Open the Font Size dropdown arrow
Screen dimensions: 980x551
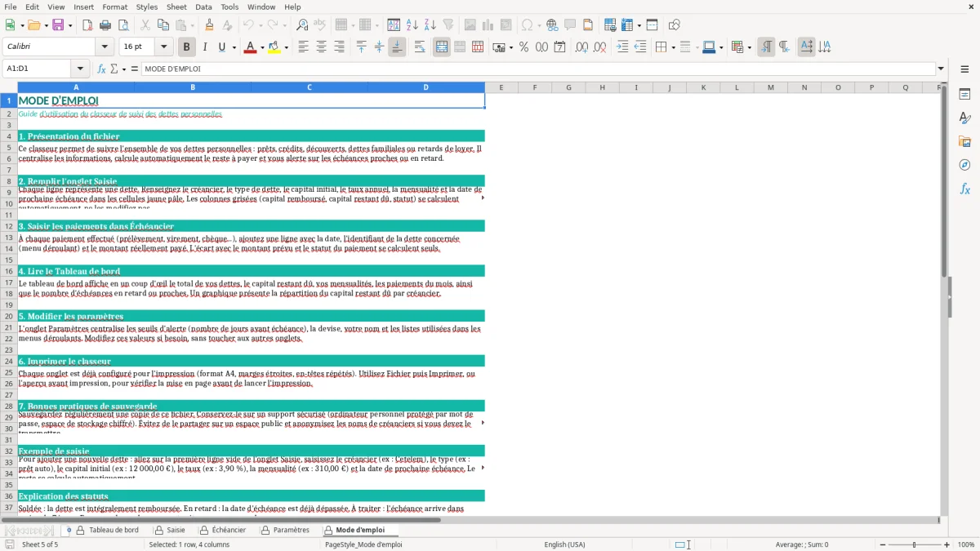(164, 47)
